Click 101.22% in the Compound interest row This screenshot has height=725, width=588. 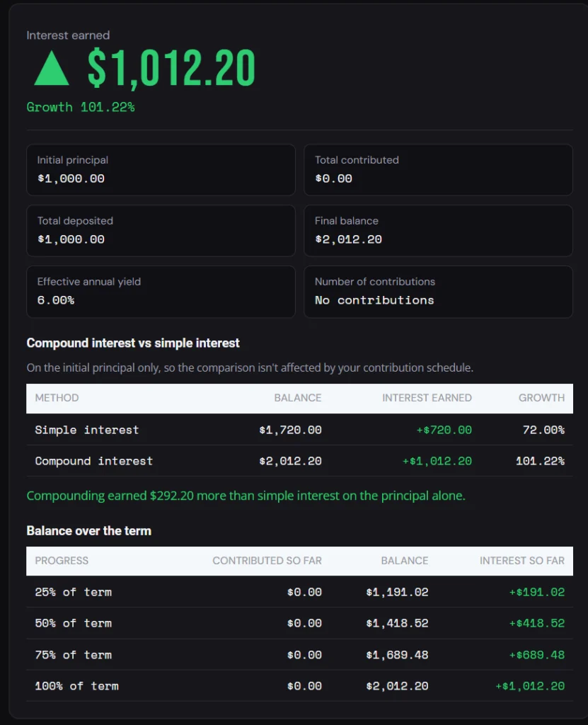pyautogui.click(x=540, y=462)
